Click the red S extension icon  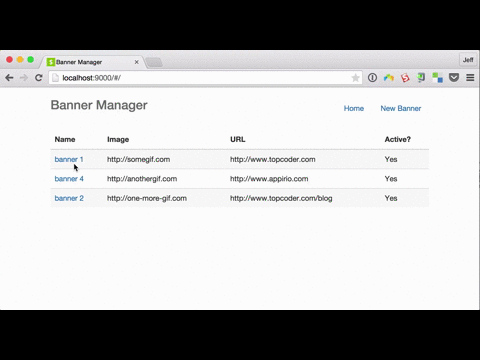tap(405, 78)
